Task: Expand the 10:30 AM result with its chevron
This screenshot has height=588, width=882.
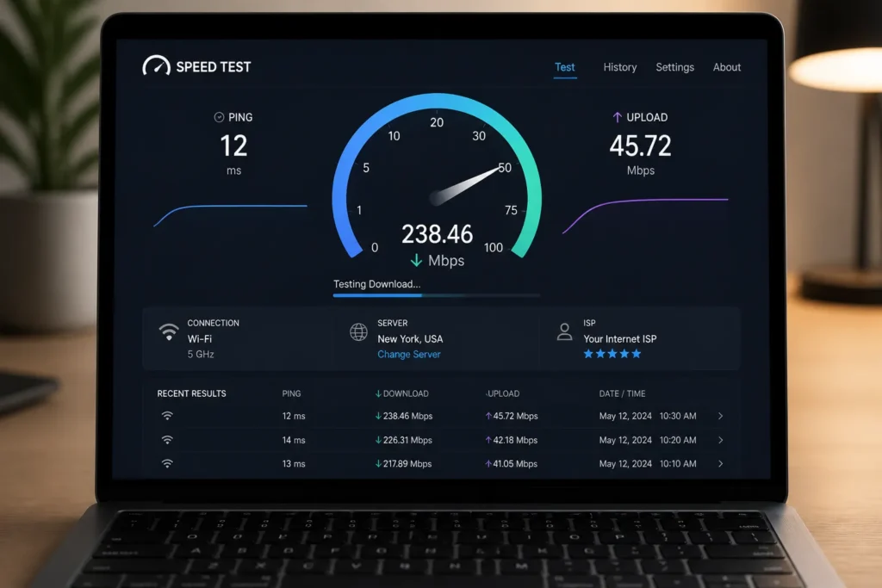Action: (x=721, y=416)
